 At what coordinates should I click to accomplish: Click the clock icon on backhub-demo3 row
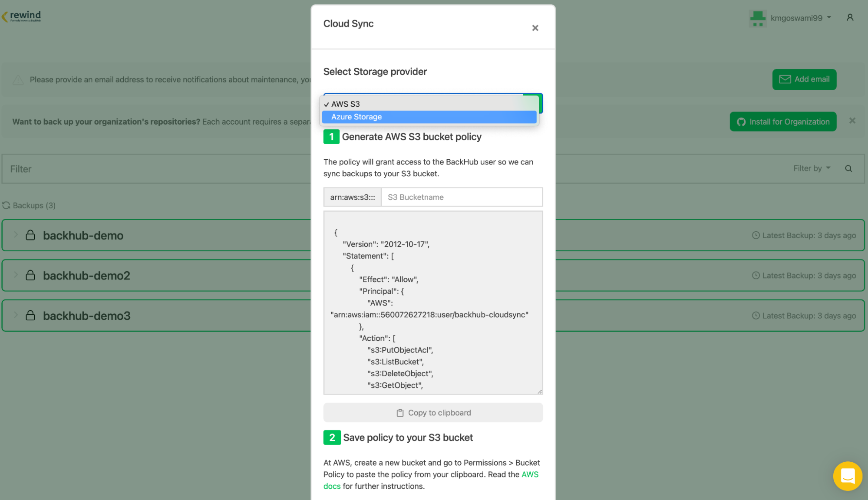click(x=756, y=316)
